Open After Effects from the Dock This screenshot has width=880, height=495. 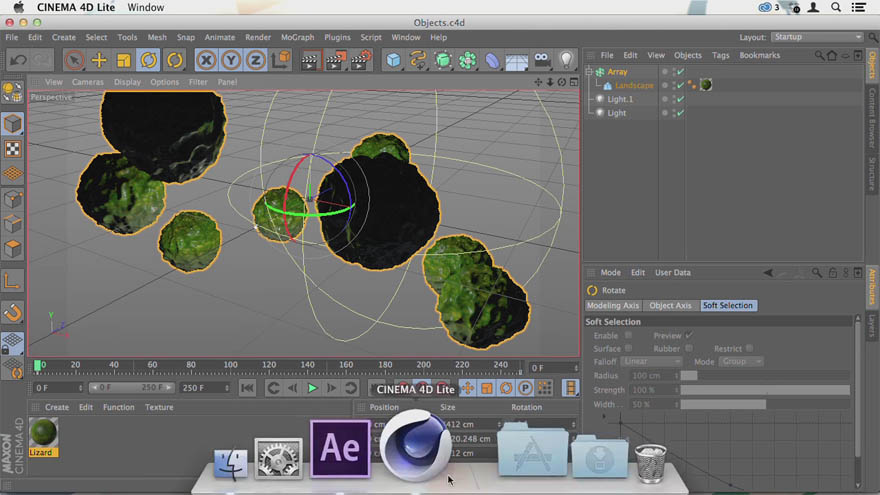[x=340, y=448]
